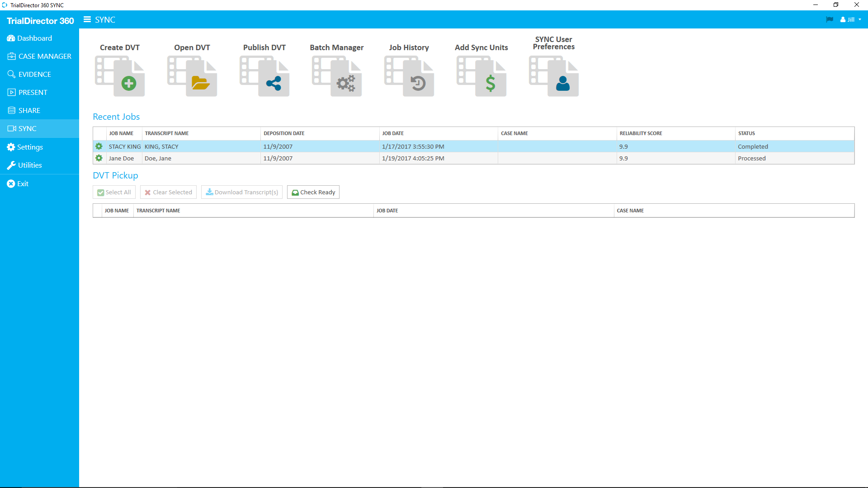This screenshot has height=488, width=868.
Task: Open CASE MANAGER from the sidebar
Action: click(39, 56)
